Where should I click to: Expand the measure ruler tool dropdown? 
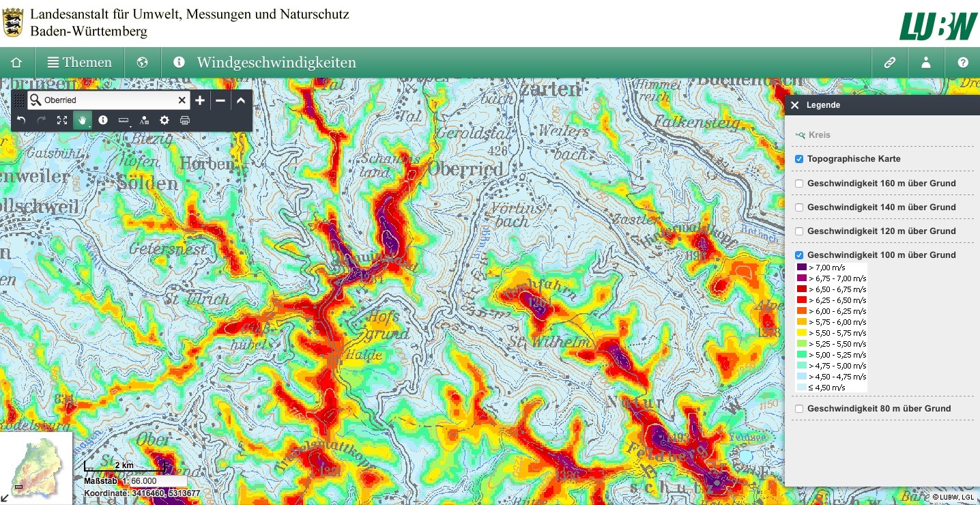124,121
